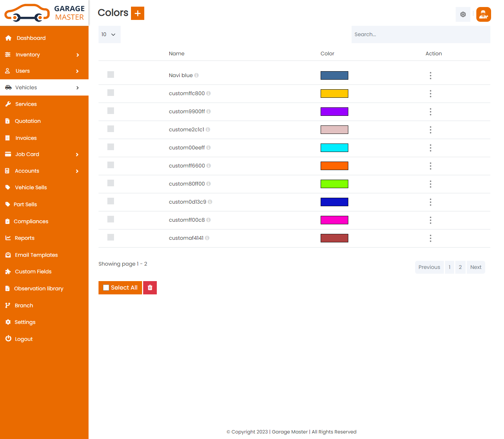The width and height of the screenshot is (504, 439).
Task: Go to page 2 of colors
Action: pyautogui.click(x=460, y=267)
